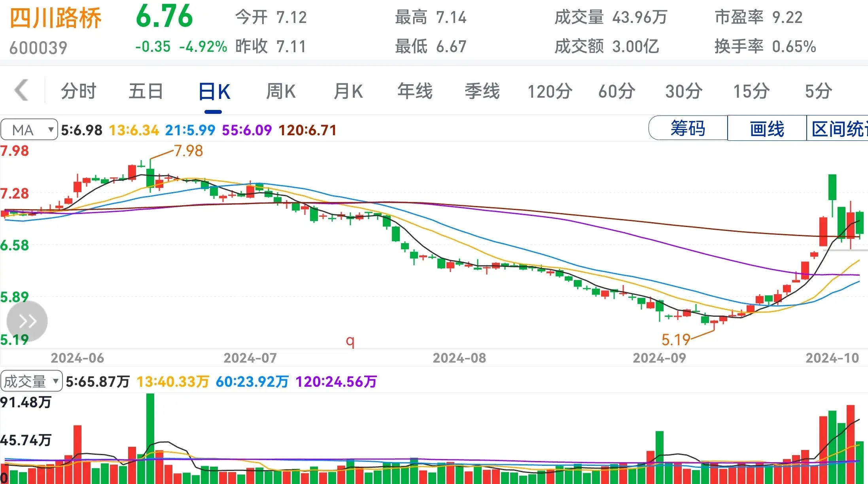Click the 筹码 button
Image resolution: width=868 pixels, height=484 pixels.
pos(688,128)
